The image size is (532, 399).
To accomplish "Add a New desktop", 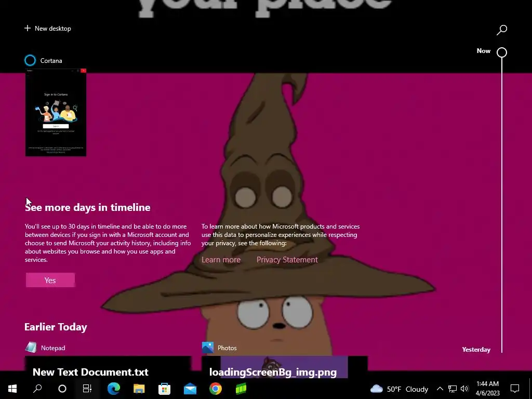I will 48,29.
